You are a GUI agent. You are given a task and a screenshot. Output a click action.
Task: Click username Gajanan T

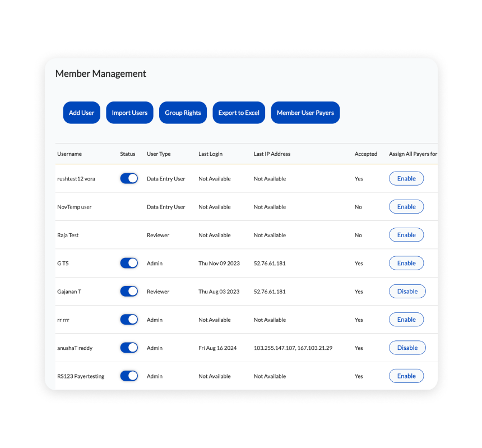[x=69, y=292]
